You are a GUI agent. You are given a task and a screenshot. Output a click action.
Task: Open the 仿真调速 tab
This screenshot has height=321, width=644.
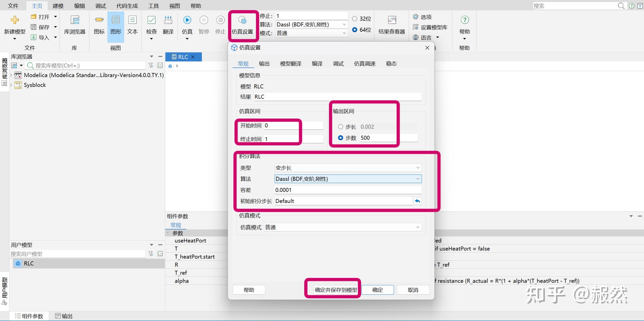tap(365, 64)
